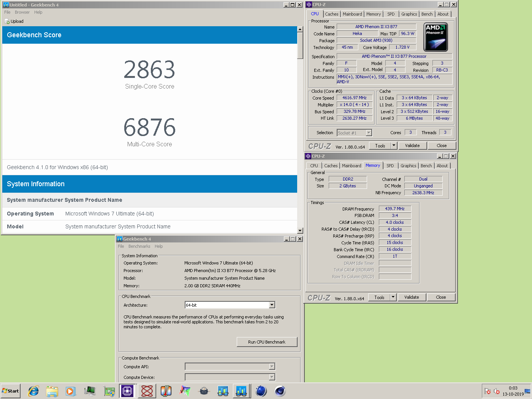Open the Browser menu in Geekbench

(22, 12)
